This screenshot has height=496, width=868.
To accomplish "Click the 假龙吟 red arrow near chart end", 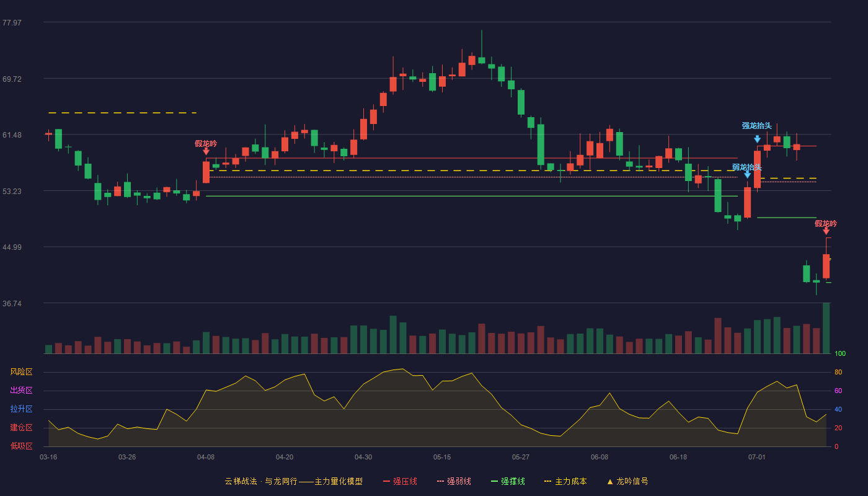I will click(826, 231).
